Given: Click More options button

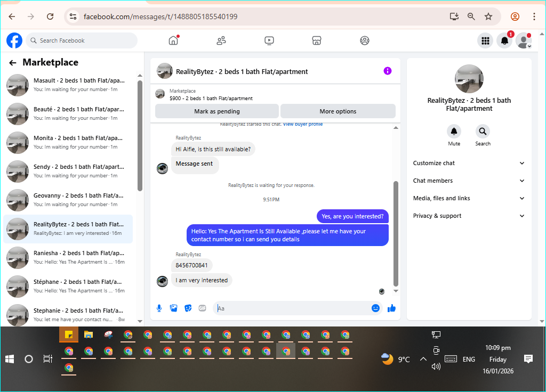Looking at the screenshot, I should coord(338,111).
